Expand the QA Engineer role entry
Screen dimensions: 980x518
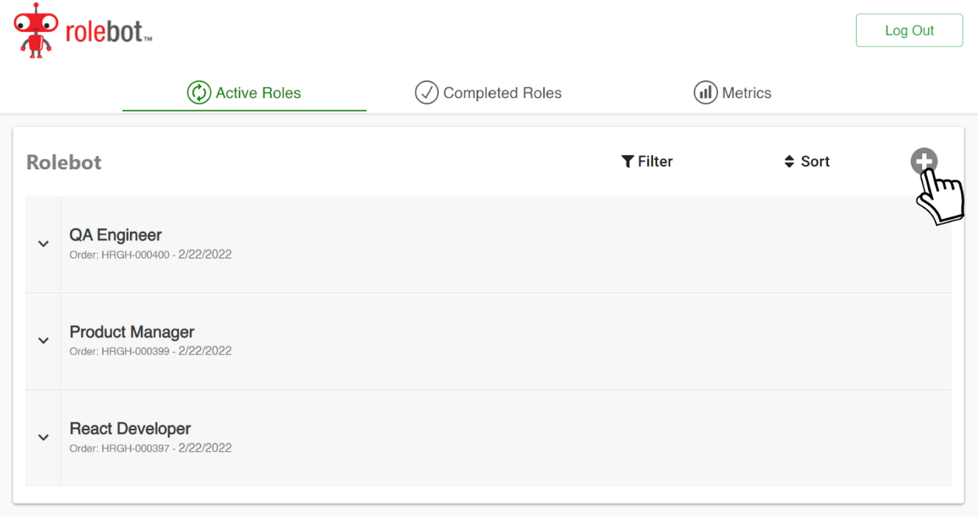[43, 243]
